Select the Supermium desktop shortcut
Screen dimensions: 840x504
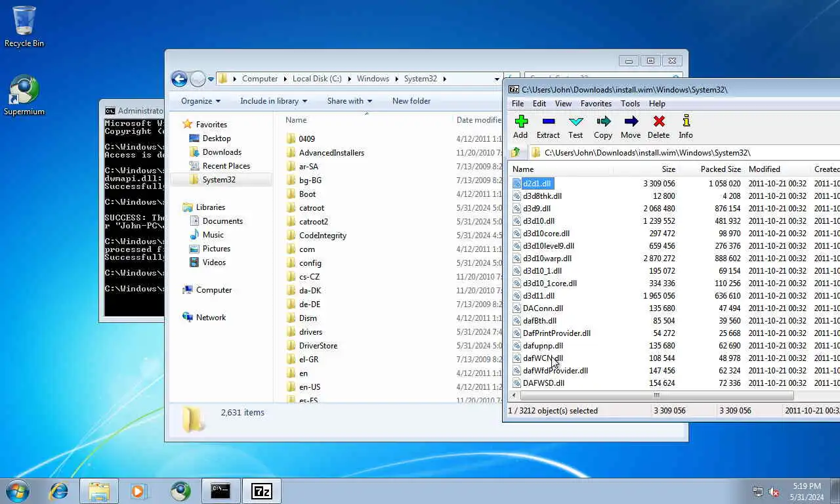[24, 95]
